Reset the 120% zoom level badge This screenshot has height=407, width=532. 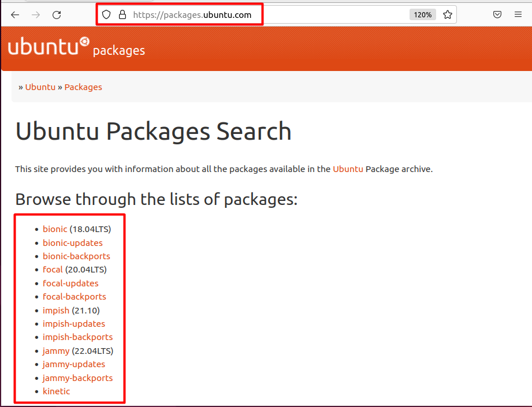pos(423,14)
